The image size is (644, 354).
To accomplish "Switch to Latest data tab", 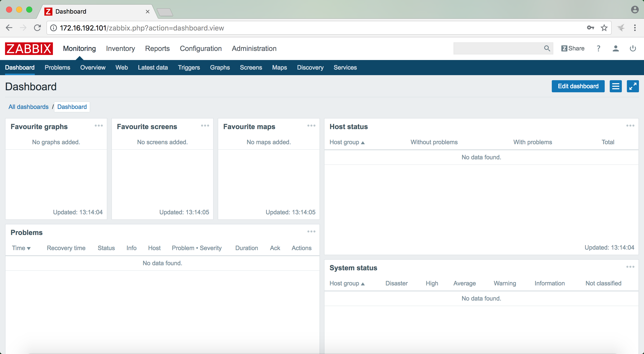I will pyautogui.click(x=153, y=68).
